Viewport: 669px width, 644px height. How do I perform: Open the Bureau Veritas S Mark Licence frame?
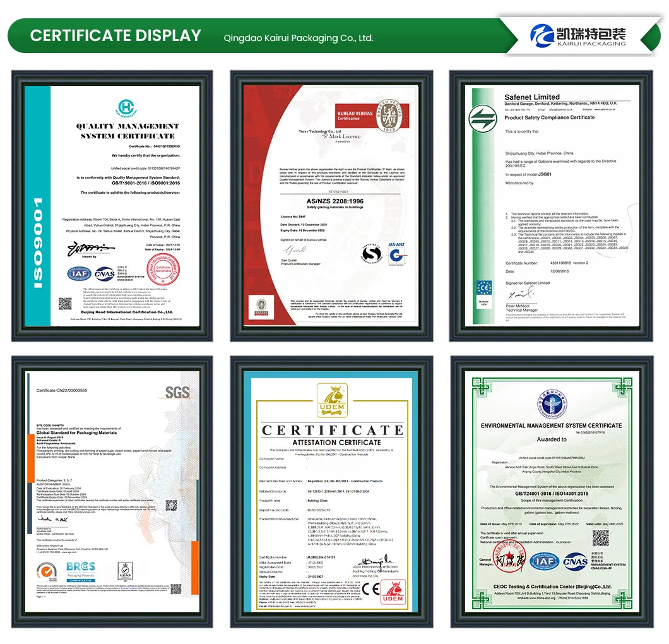point(331,206)
